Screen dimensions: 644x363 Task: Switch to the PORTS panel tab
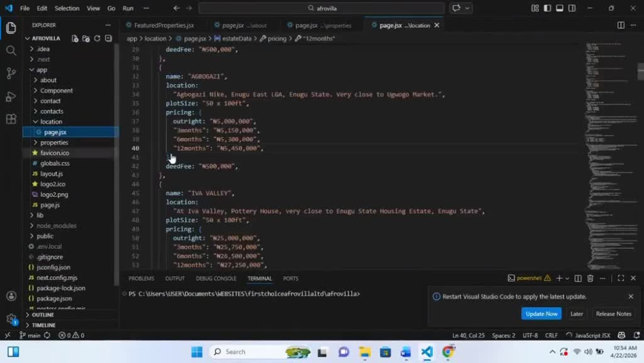(x=290, y=279)
